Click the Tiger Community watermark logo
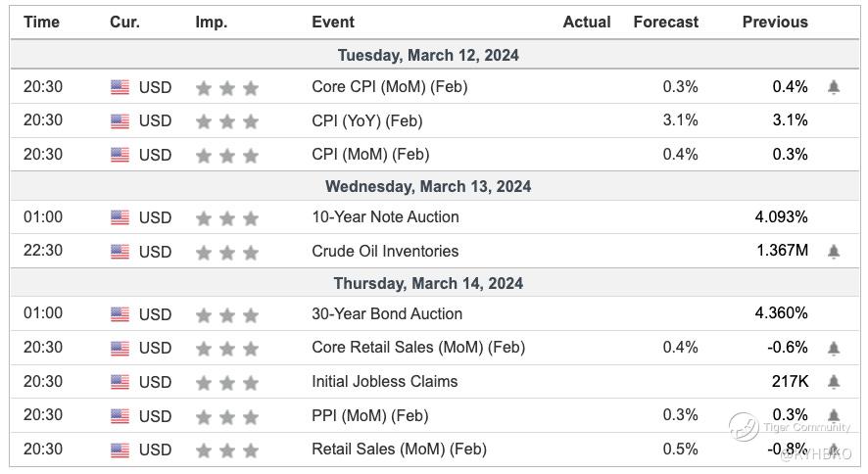868x474 pixels. click(745, 426)
